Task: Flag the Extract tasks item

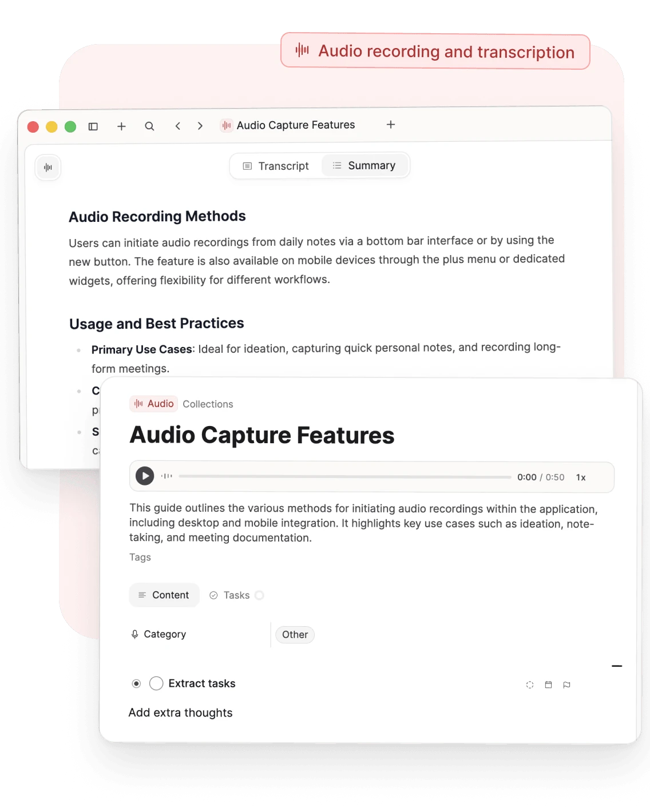Action: (x=566, y=685)
